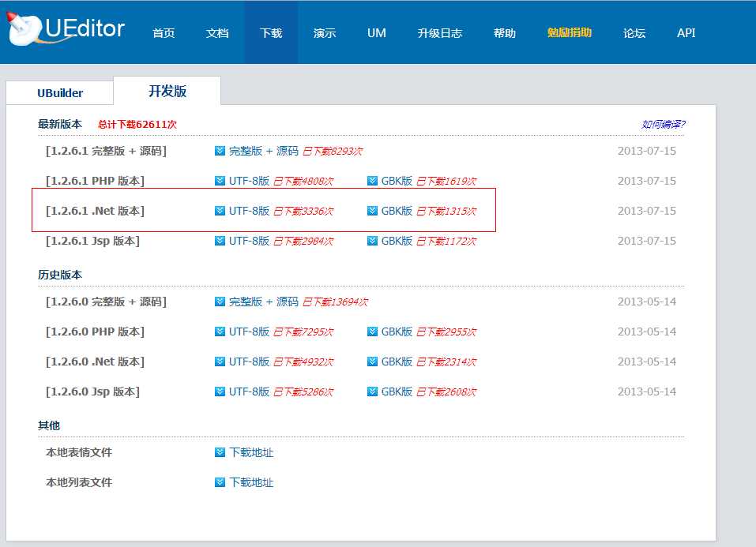Open the API nav item
This screenshot has height=547, width=756.
[x=686, y=33]
